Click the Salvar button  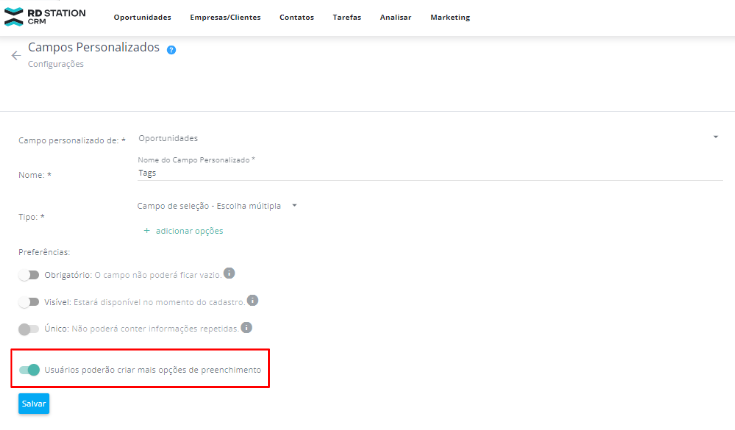click(33, 403)
